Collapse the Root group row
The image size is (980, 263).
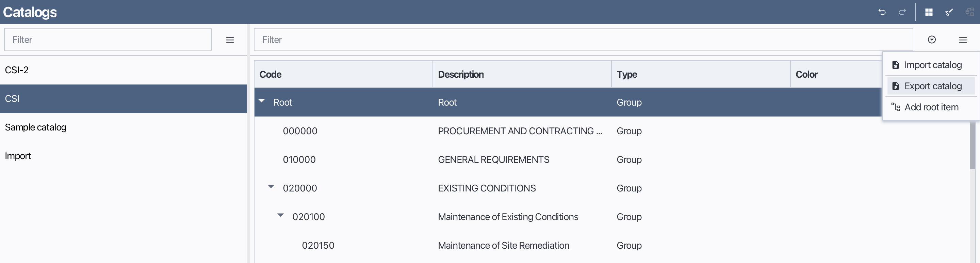coord(261,101)
